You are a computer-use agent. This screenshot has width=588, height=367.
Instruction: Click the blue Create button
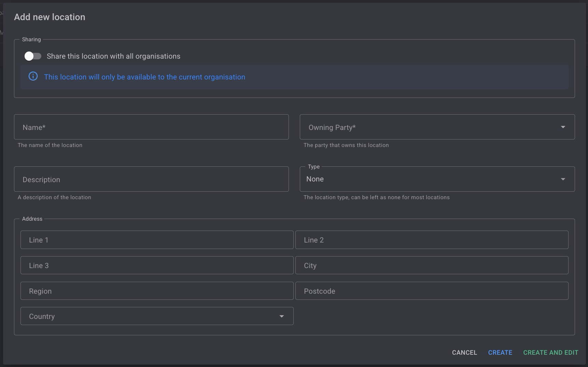coord(500,353)
